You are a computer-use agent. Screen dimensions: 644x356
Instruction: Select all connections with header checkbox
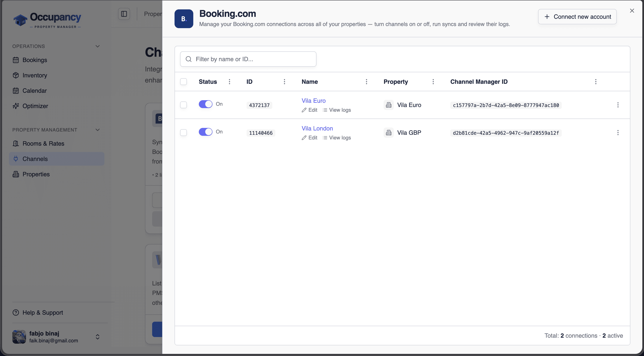click(183, 82)
